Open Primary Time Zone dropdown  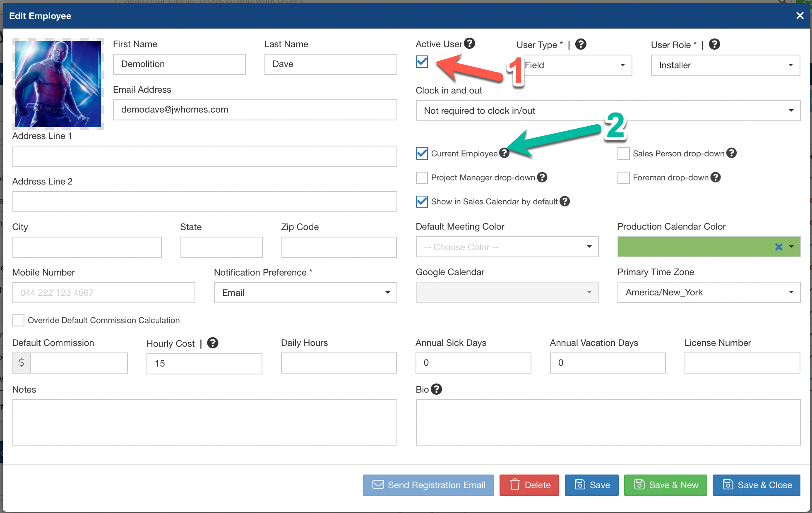(x=709, y=292)
